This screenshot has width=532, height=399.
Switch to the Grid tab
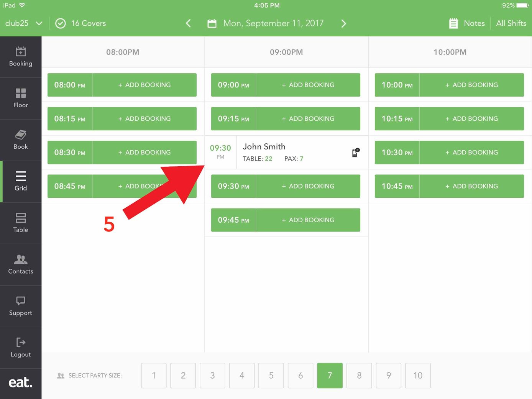(21, 181)
